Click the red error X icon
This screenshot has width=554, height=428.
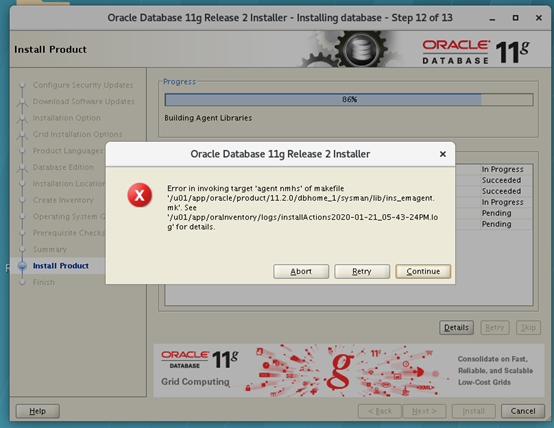140,195
